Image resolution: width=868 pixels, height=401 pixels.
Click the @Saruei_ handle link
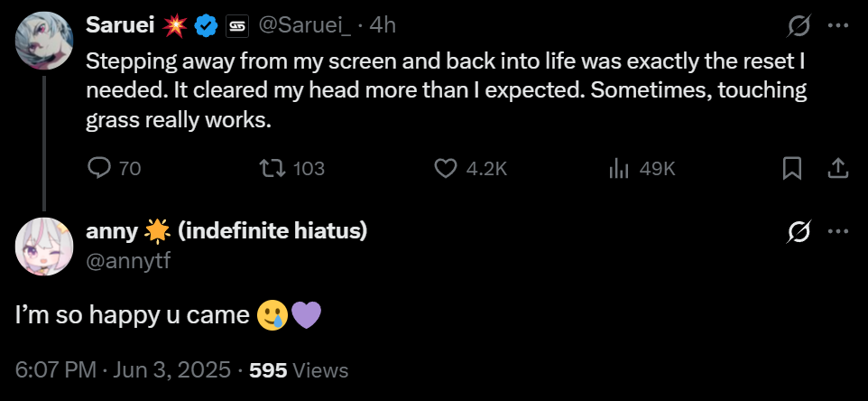306,26
